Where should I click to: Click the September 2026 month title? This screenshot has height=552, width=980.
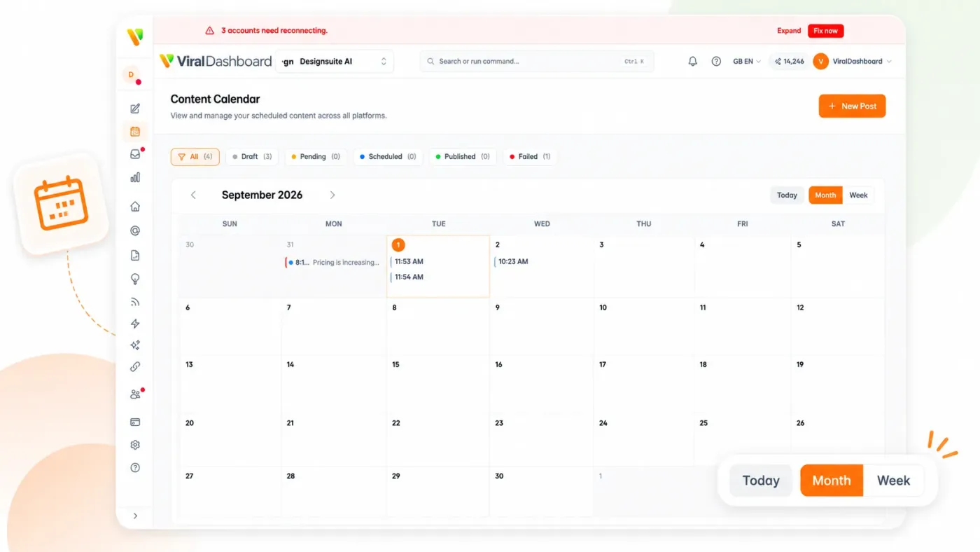point(262,195)
